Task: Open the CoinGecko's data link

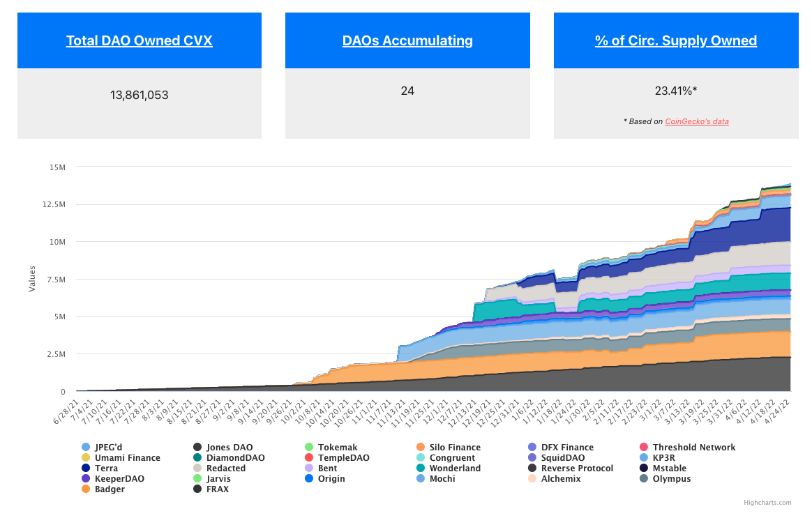Action: coord(696,121)
